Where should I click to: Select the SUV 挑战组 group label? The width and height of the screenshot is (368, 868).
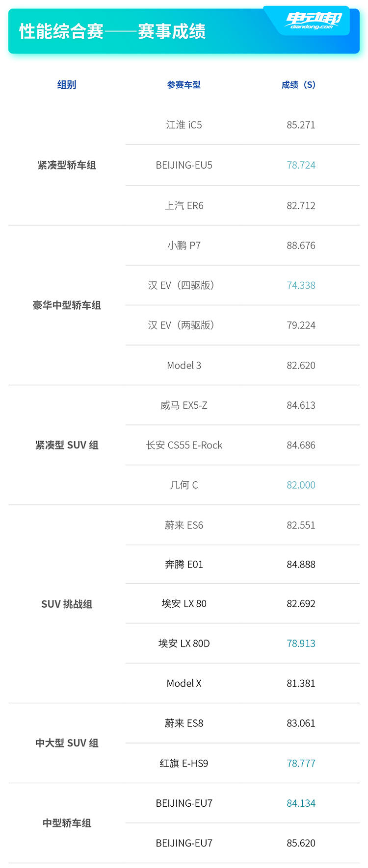coord(67,604)
